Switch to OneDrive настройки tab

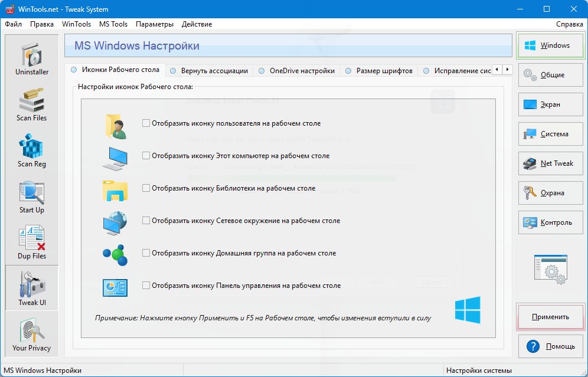[296, 71]
